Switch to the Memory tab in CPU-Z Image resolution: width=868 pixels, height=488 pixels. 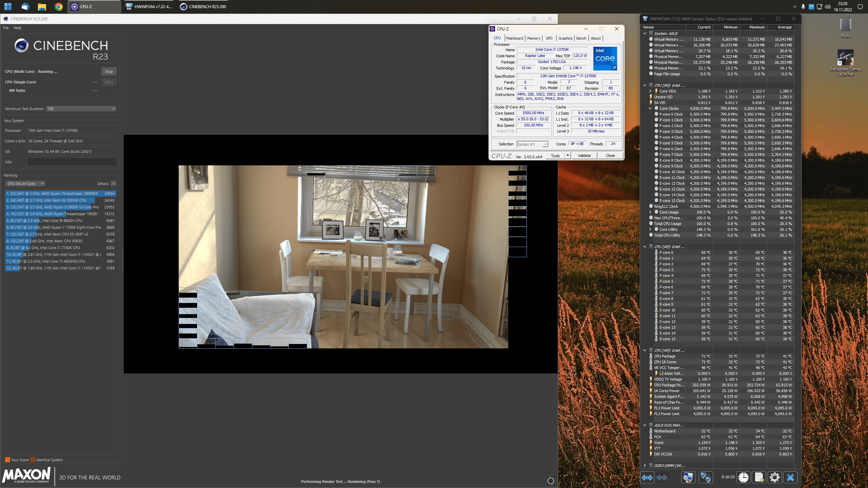point(533,38)
